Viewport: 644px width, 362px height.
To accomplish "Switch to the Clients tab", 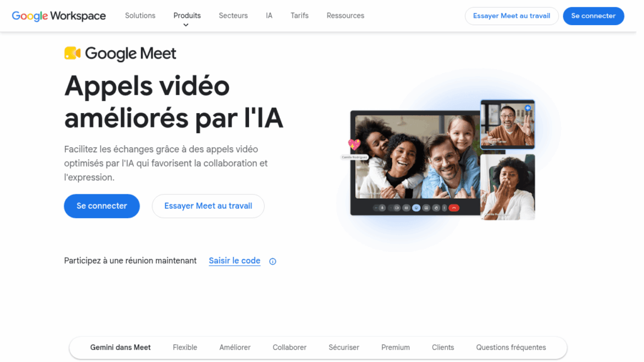I will pyautogui.click(x=443, y=348).
